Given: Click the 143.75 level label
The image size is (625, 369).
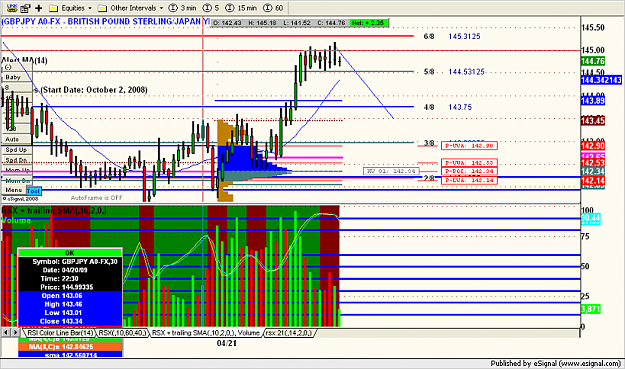Looking at the screenshot, I should (460, 107).
